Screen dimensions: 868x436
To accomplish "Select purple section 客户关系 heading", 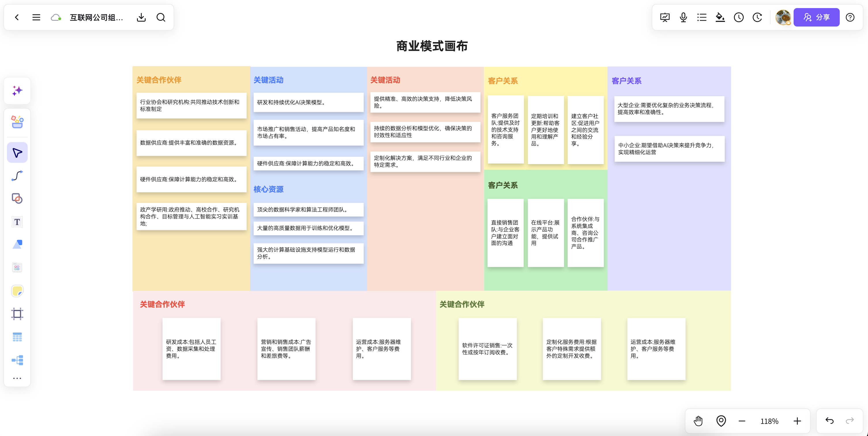I will click(626, 81).
